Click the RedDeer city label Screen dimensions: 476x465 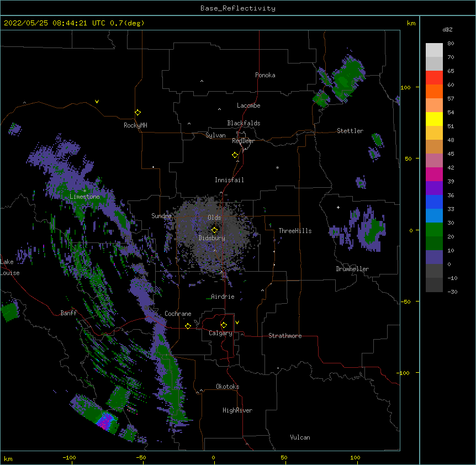click(243, 141)
